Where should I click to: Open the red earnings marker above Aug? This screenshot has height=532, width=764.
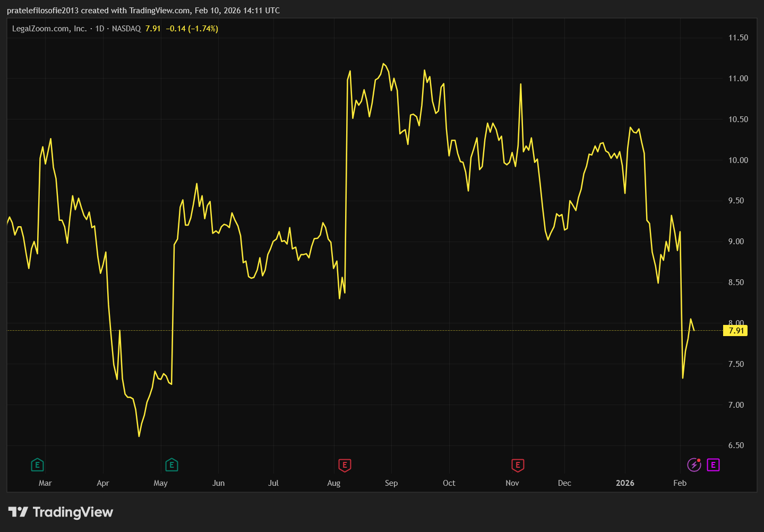coord(345,465)
